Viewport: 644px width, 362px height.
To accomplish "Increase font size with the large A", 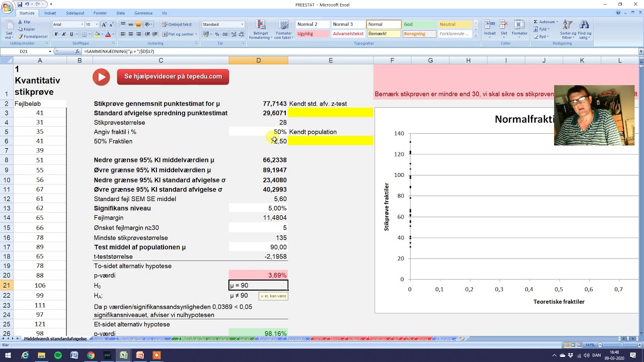I will pyautogui.click(x=104, y=25).
